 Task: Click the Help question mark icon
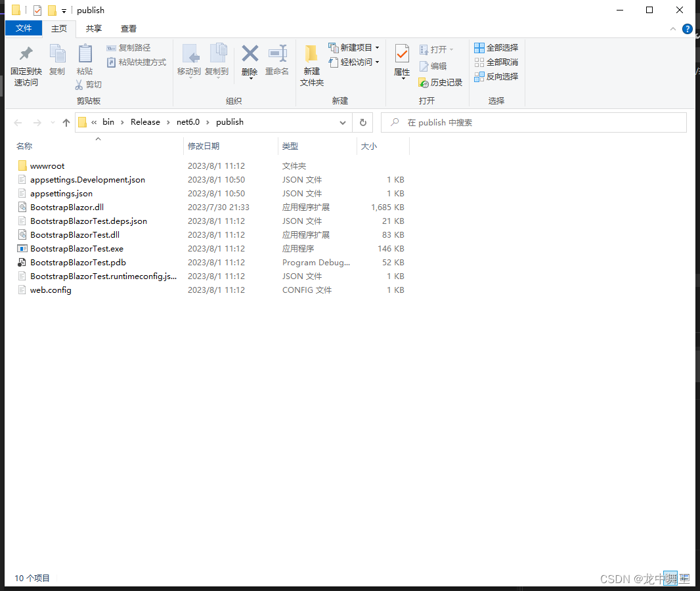click(x=687, y=29)
